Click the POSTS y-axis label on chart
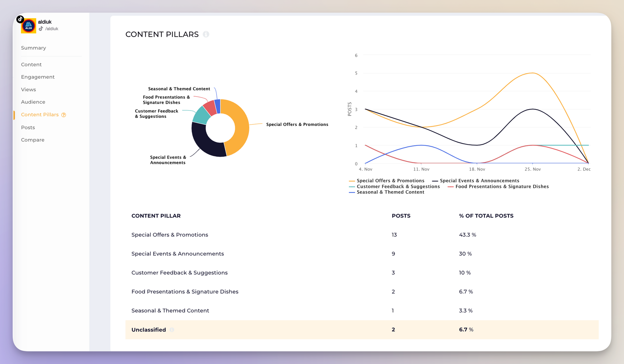 [349, 109]
